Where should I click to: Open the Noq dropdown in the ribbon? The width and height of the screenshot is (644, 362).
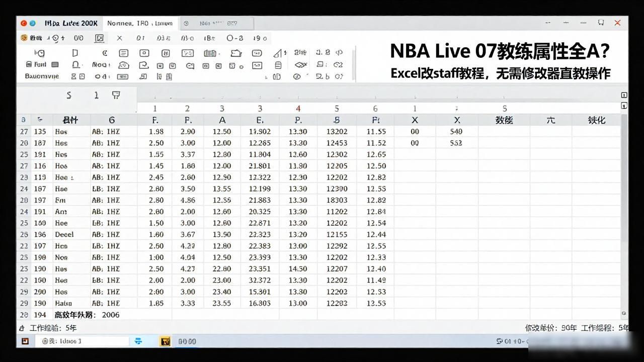pyautogui.click(x=101, y=65)
